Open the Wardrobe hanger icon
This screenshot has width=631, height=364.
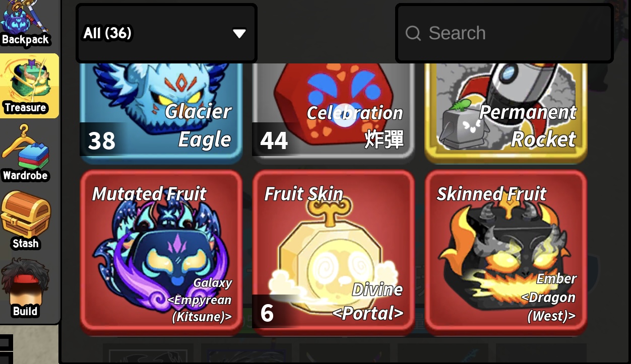click(25, 154)
